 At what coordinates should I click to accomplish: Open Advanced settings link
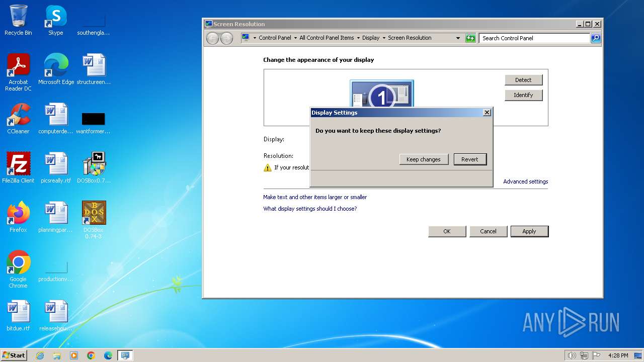coord(525,182)
